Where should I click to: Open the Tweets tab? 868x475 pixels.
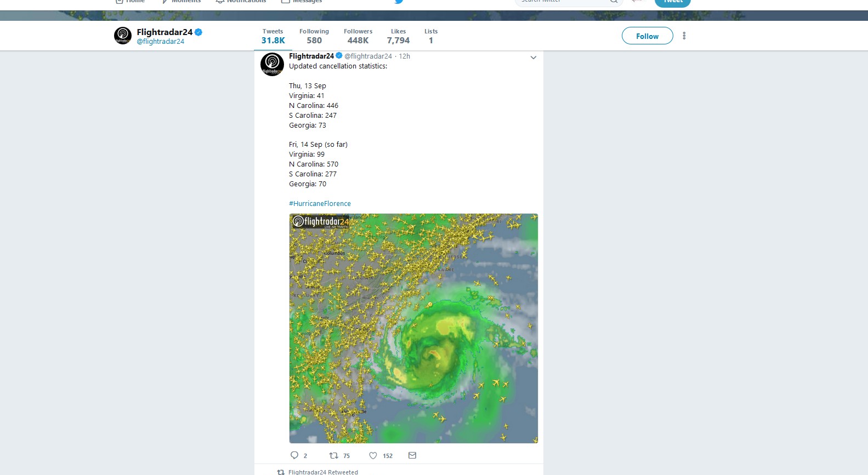tap(273, 36)
